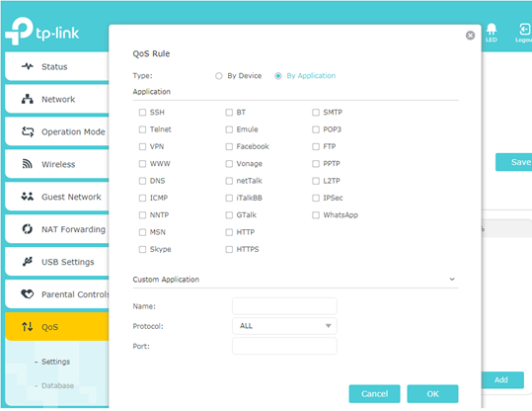Check the BT checkbox

click(x=229, y=112)
